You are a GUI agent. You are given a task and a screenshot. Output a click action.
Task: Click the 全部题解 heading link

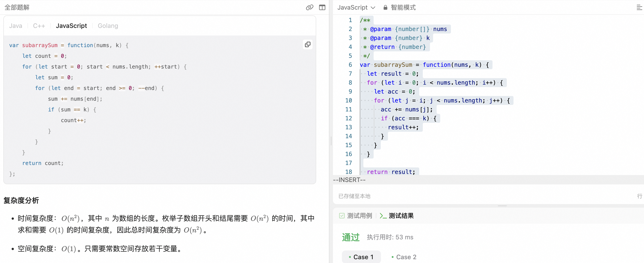[x=17, y=8]
